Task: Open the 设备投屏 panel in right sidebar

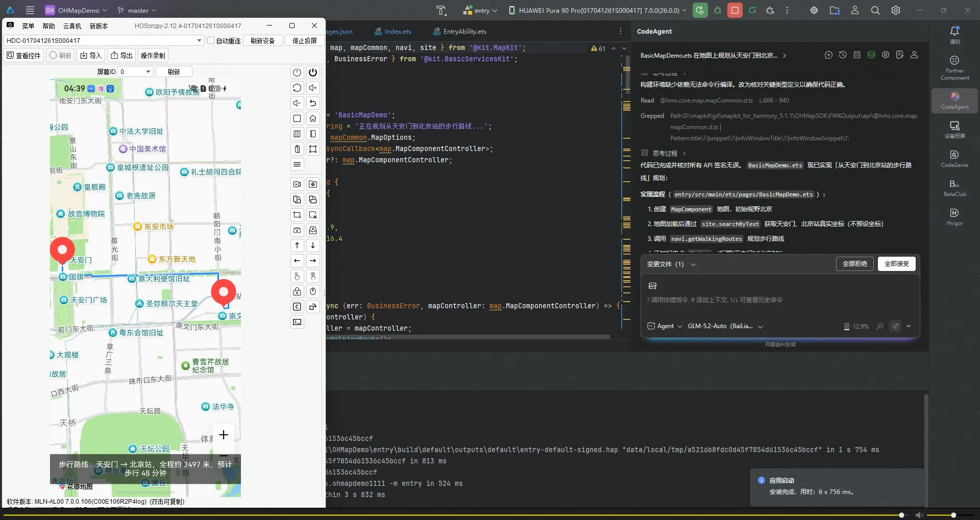Action: click(954, 130)
